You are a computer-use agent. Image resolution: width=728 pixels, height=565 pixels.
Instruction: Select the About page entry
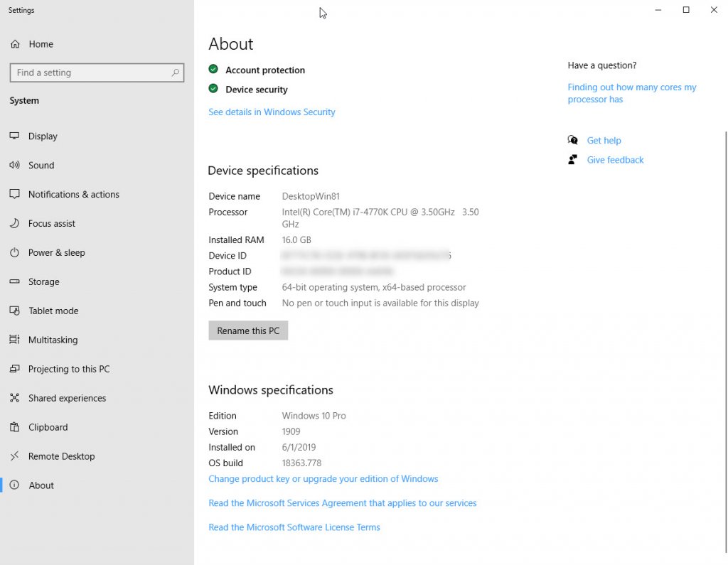[x=97, y=485]
